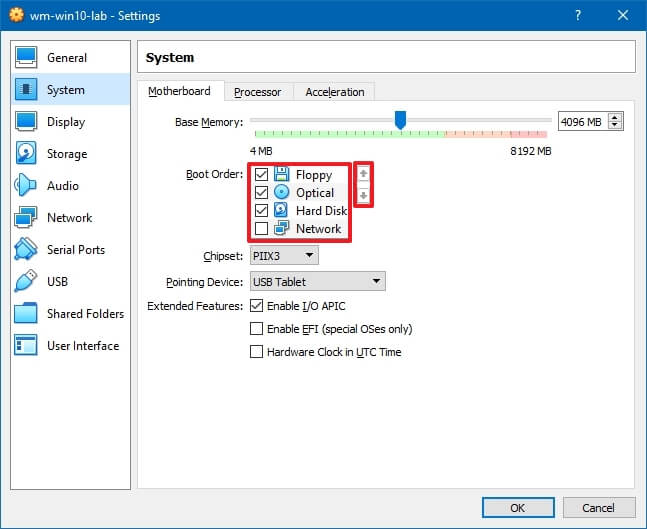The image size is (647, 529).
Task: Enable Hardware Clock in UTC Time
Action: tap(256, 352)
